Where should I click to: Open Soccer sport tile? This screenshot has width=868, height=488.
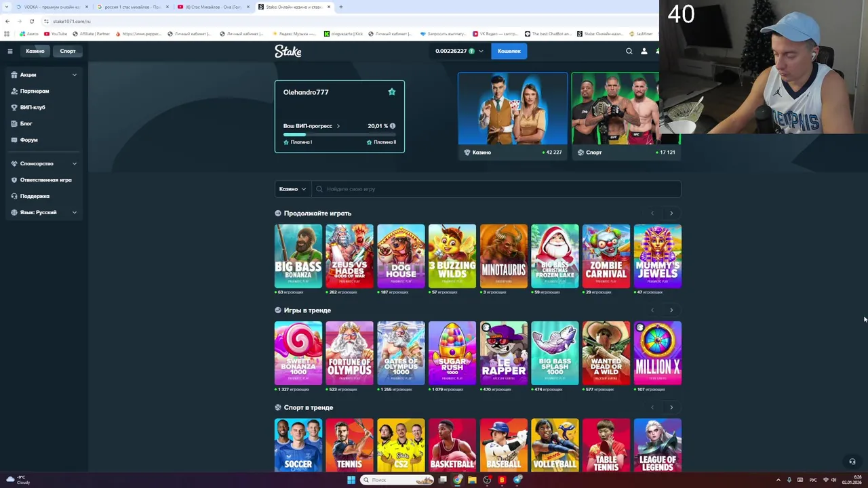(x=298, y=445)
